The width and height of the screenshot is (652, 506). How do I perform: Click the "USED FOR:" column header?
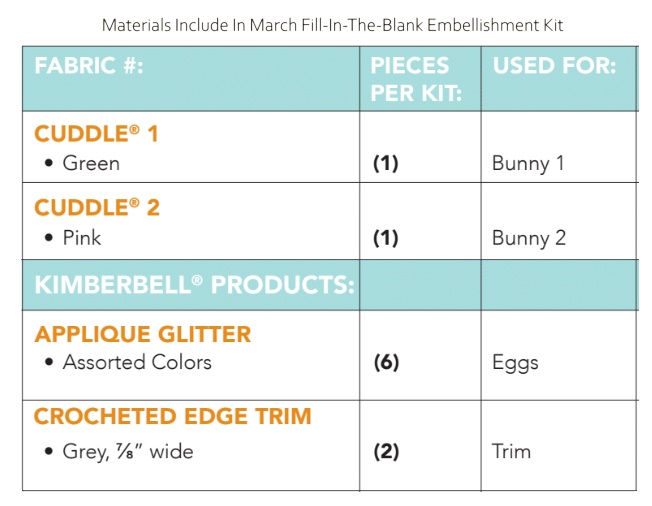pos(554,67)
